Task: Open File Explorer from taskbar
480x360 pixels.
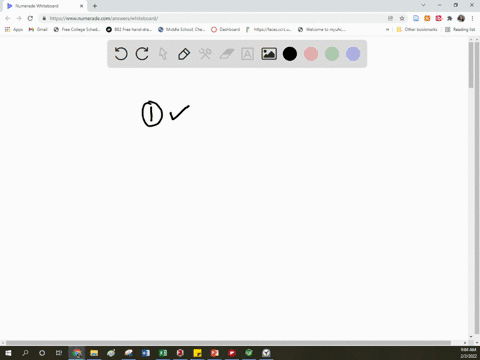Action: tap(94, 353)
